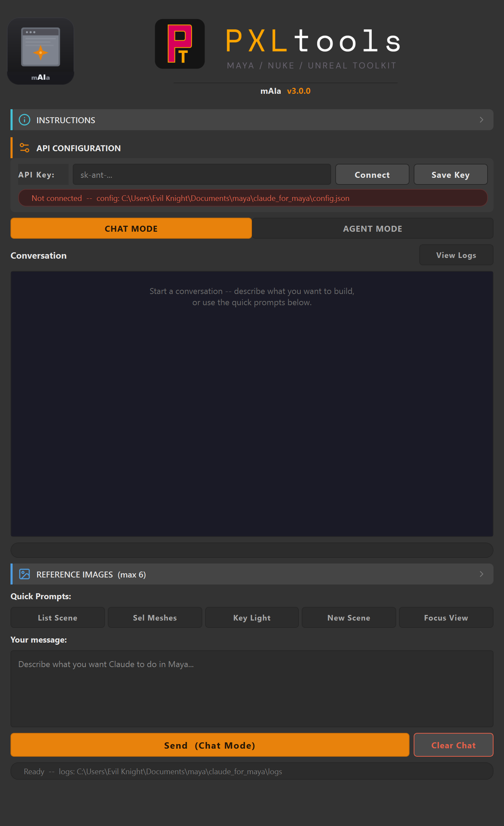Run the Sel Meshes quick prompt

(x=155, y=617)
